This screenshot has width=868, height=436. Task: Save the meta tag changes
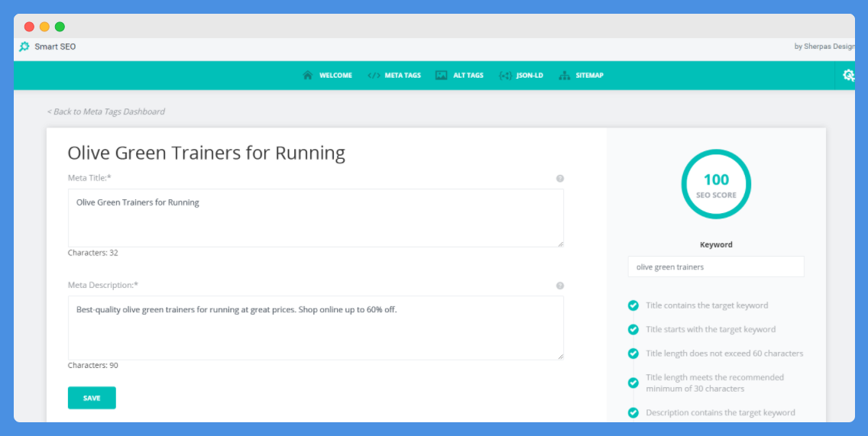(x=92, y=398)
